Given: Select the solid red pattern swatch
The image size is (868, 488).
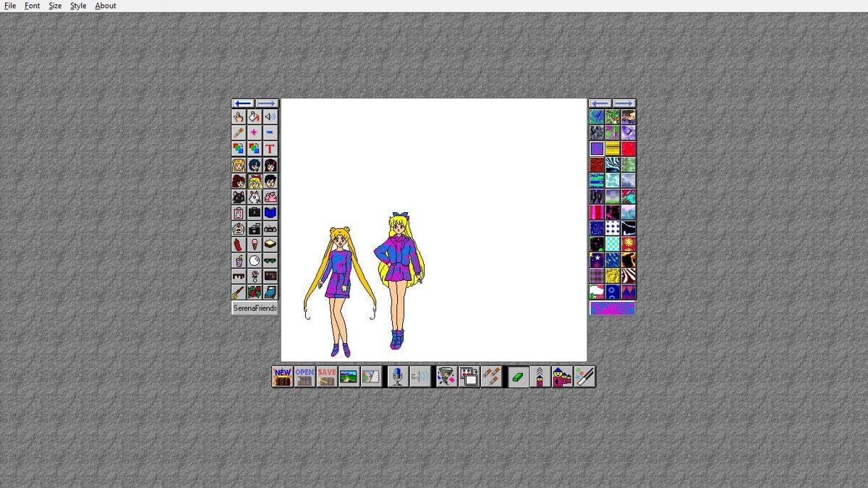Looking at the screenshot, I should [x=629, y=148].
